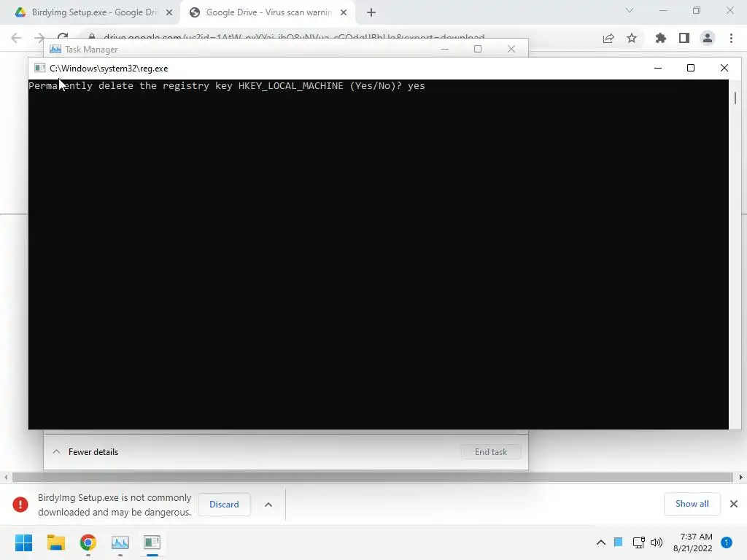
Task: Click Chrome share this page icon
Action: (x=608, y=38)
